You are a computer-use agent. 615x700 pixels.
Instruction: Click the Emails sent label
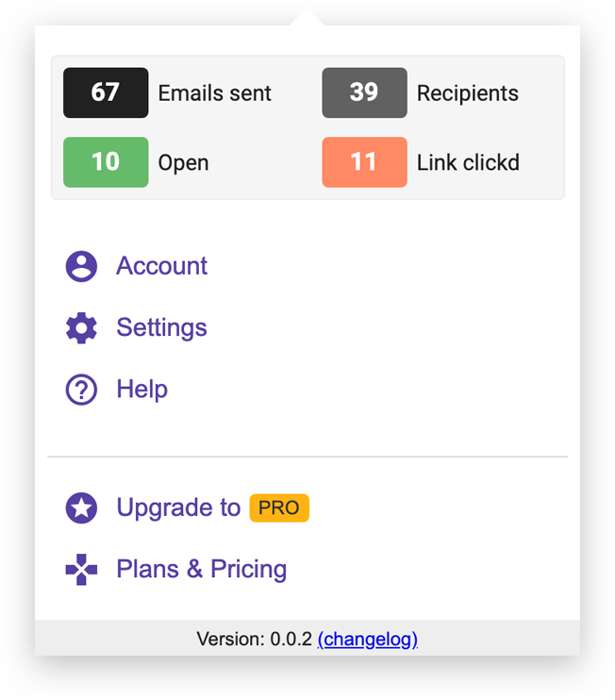pyautogui.click(x=214, y=93)
